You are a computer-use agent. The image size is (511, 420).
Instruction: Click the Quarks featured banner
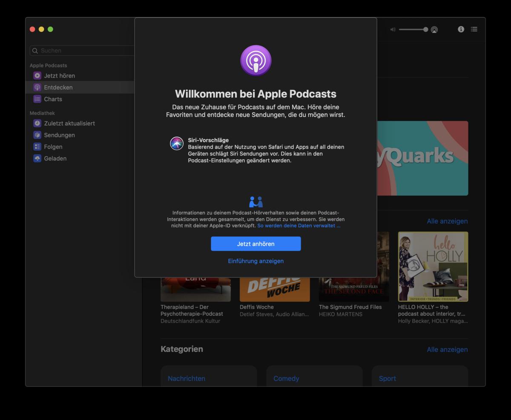422,158
